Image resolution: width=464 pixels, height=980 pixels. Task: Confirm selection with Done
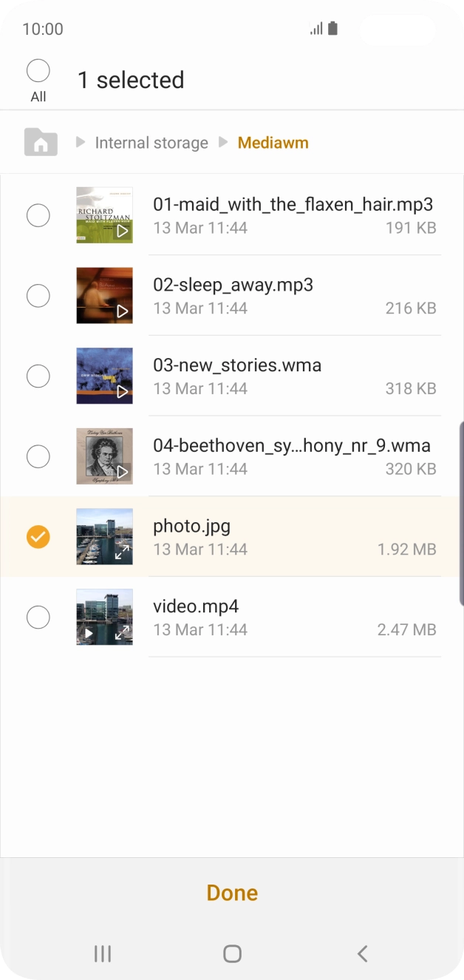point(232,893)
